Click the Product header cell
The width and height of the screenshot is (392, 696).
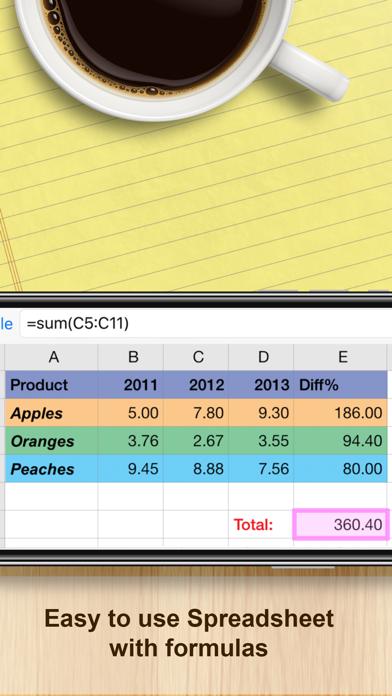click(51, 385)
